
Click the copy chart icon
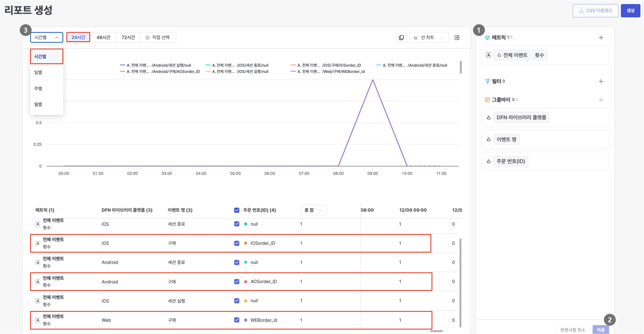pyautogui.click(x=401, y=37)
